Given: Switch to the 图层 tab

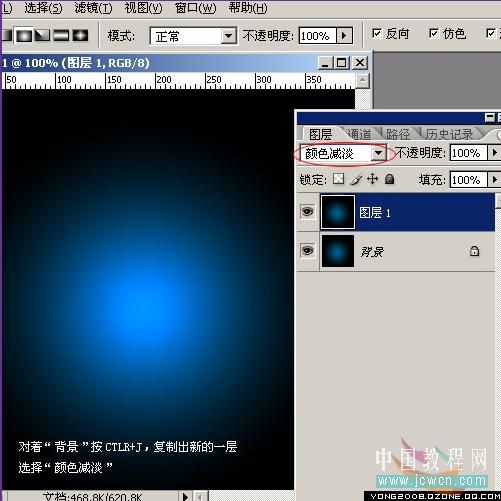Looking at the screenshot, I should pos(320,134).
